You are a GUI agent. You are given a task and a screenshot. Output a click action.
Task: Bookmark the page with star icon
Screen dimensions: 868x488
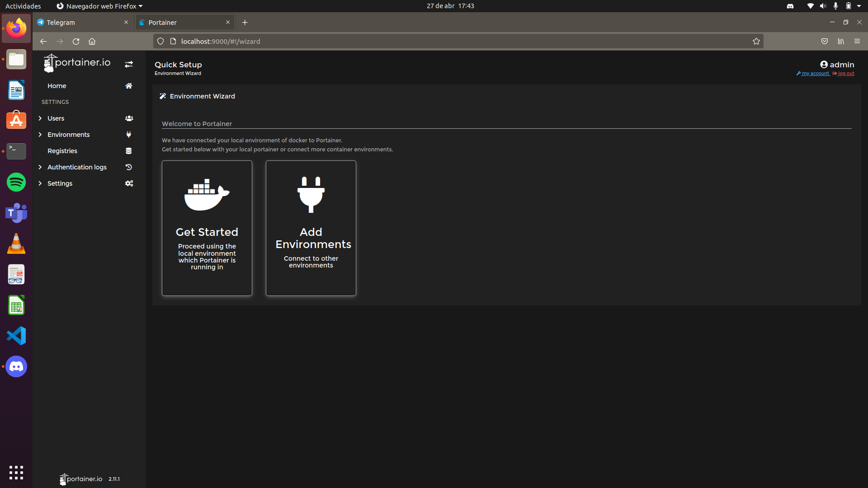756,41
